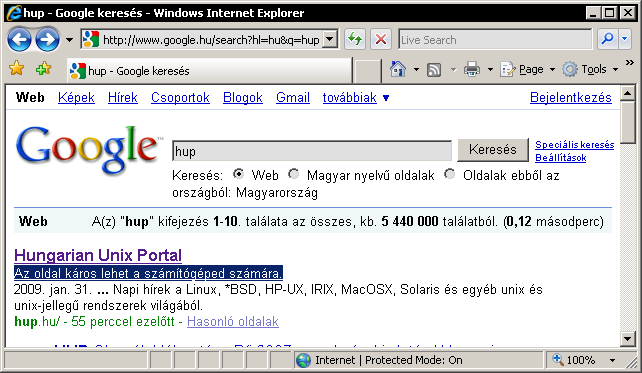This screenshot has width=642, height=373.
Task: Click 'Az oldal káros lehet' warning link
Action: tap(148, 273)
